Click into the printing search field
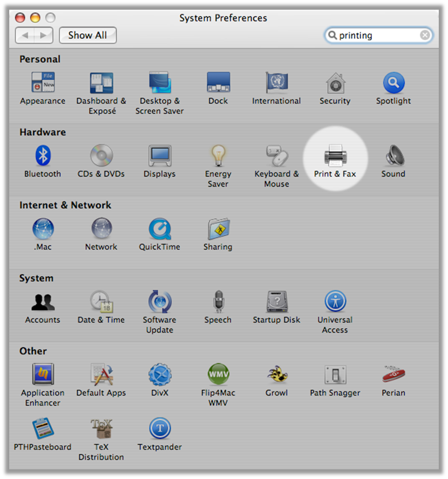The width and height of the screenshot is (448, 479). (x=376, y=35)
